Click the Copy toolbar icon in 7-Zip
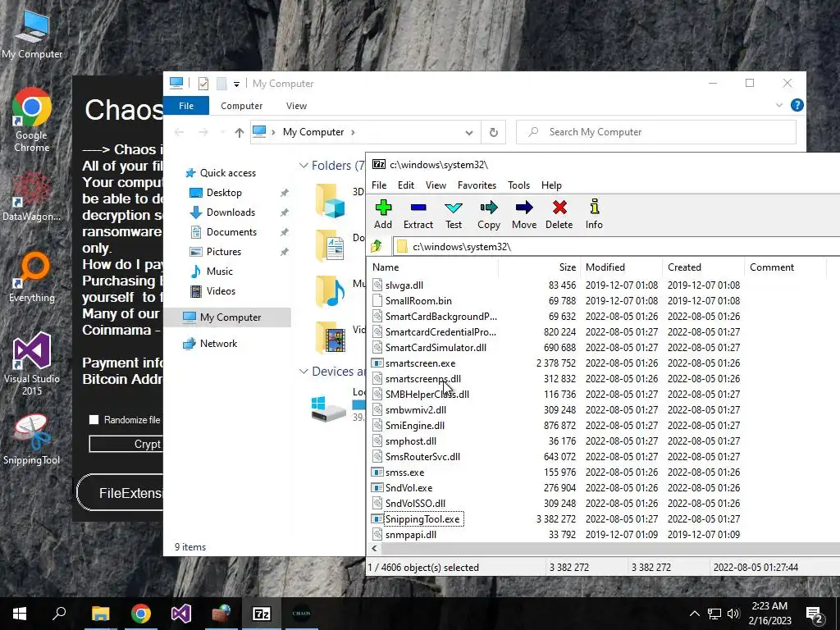 [489, 214]
